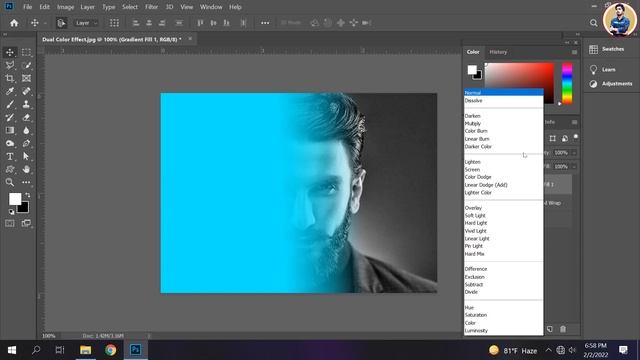Reset default foreground and background colors
The height and width of the screenshot is (360, 640).
click(x=11, y=212)
